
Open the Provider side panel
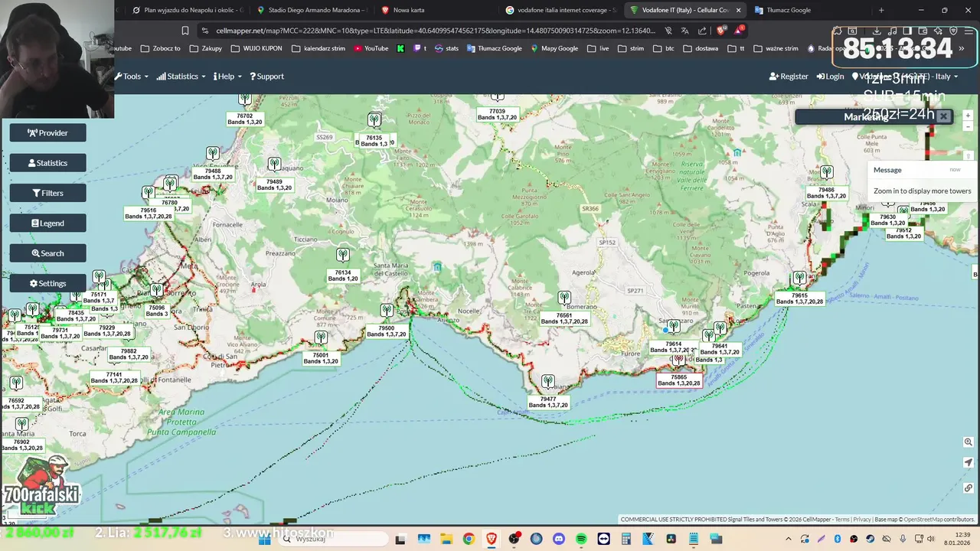[47, 133]
